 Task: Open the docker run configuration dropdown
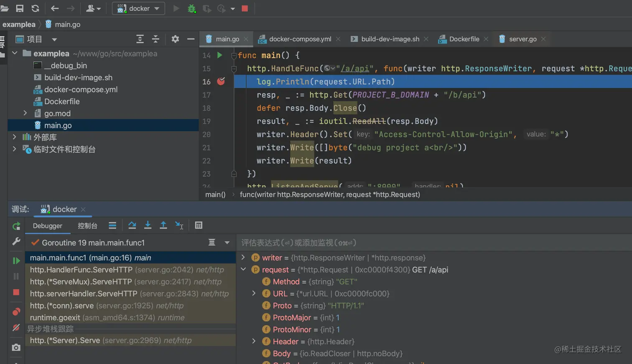pos(138,8)
